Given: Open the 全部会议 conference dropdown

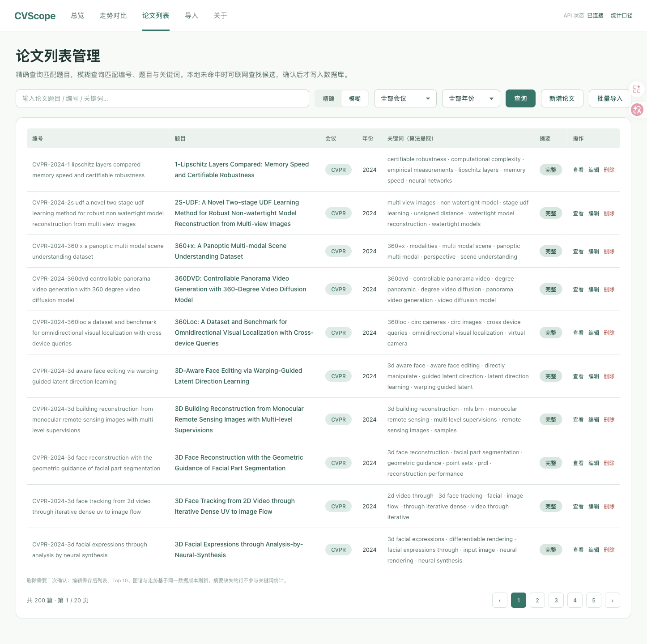Looking at the screenshot, I should (405, 98).
